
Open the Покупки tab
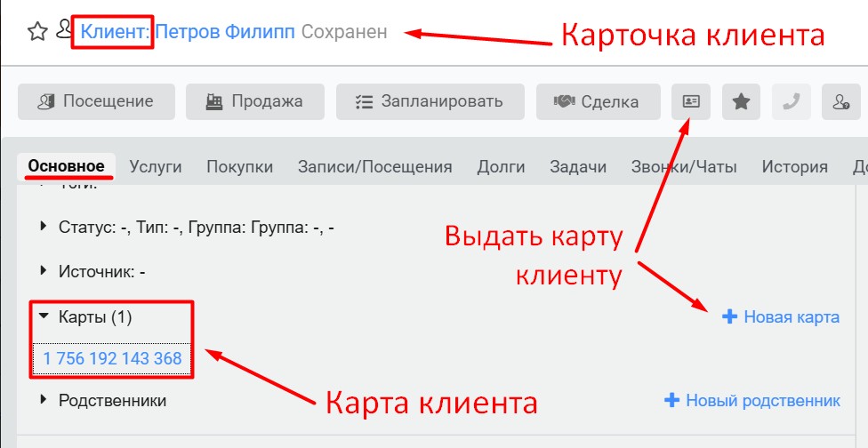coord(240,166)
